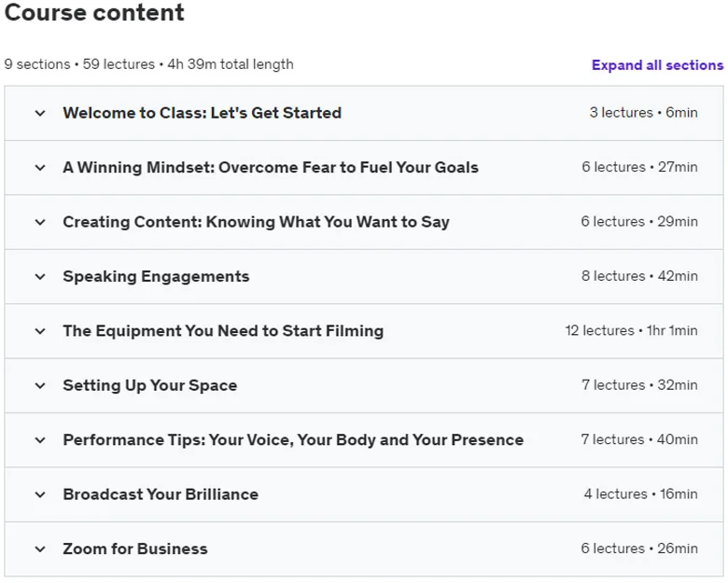Click 12 lectures • 1hr 1min summary
This screenshot has width=728, height=583.
click(631, 330)
